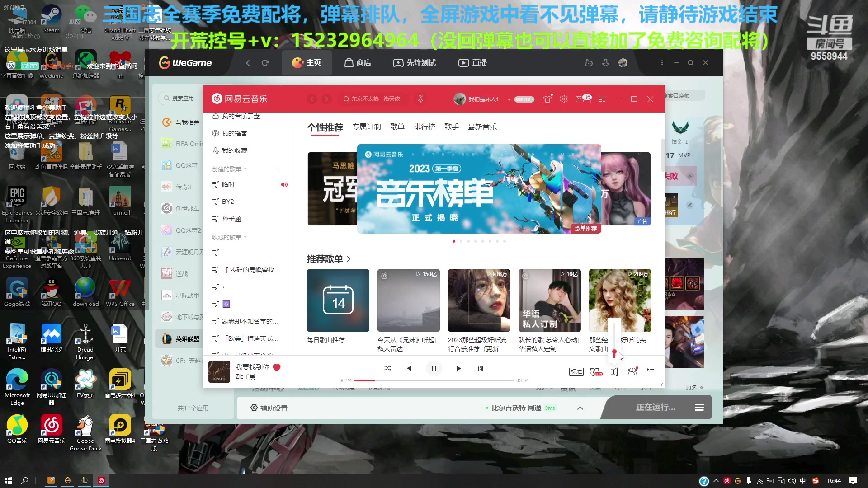Open the play queue list icon in playbar
This screenshot has height=488, width=868.
pos(650,371)
